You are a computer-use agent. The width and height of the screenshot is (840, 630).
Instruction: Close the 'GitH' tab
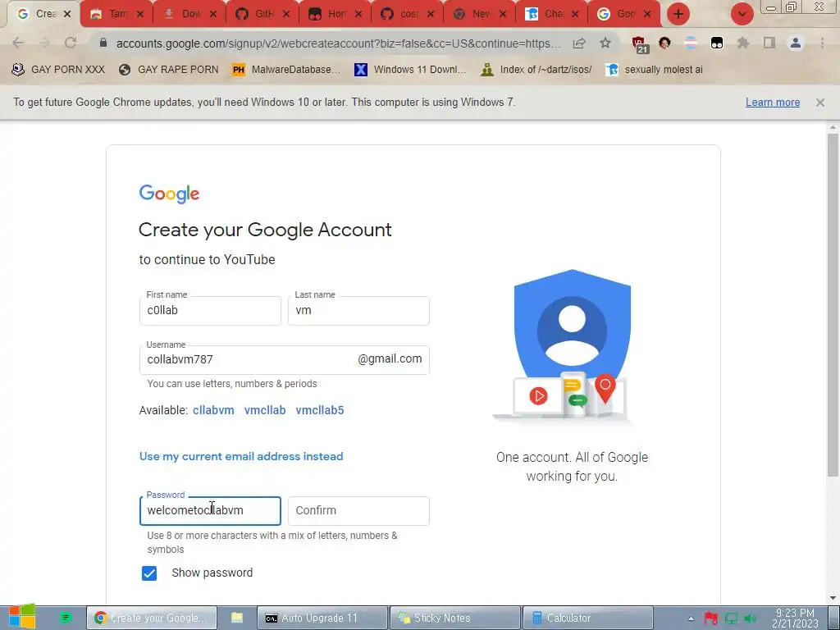(286, 14)
